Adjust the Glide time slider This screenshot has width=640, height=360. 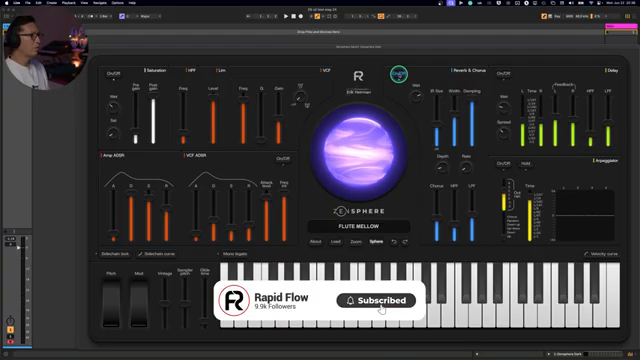[204, 303]
